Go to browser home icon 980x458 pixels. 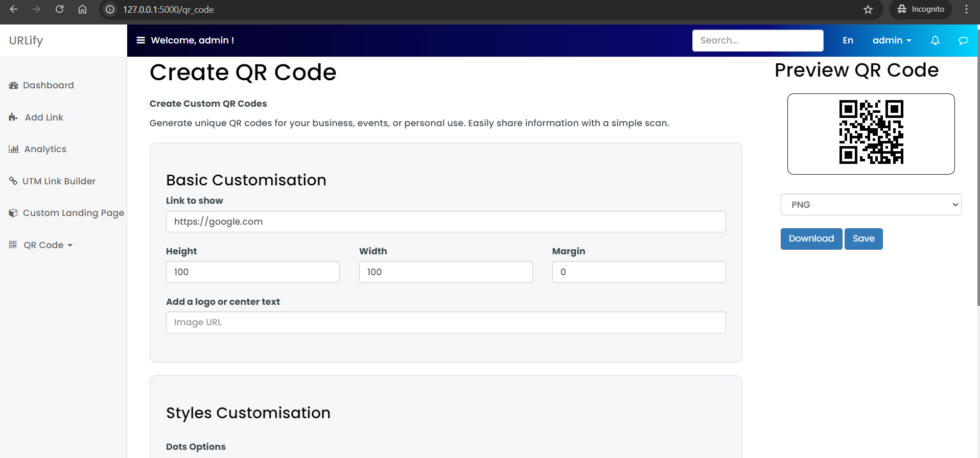pyautogui.click(x=82, y=9)
